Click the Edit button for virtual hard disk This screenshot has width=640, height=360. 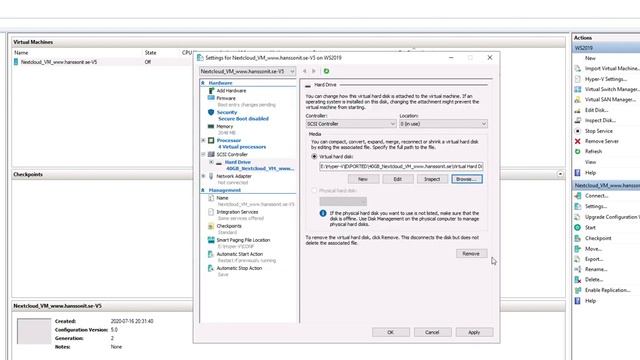point(398,179)
